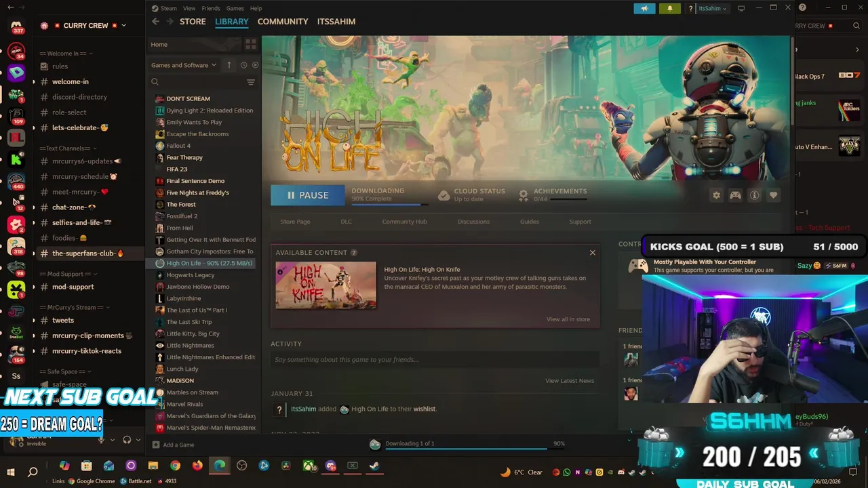This screenshot has height=488, width=868.
Task: Click the library search field
Action: coord(197,82)
